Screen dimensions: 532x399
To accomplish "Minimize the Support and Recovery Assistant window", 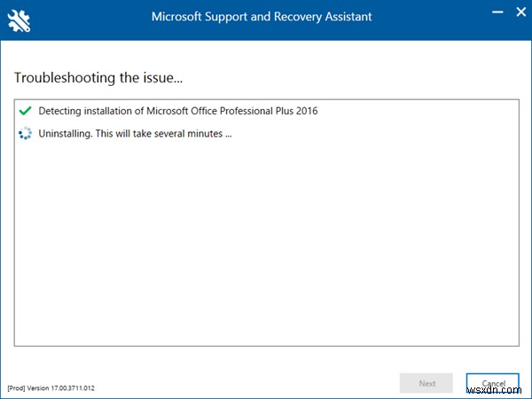I will [x=497, y=12].
